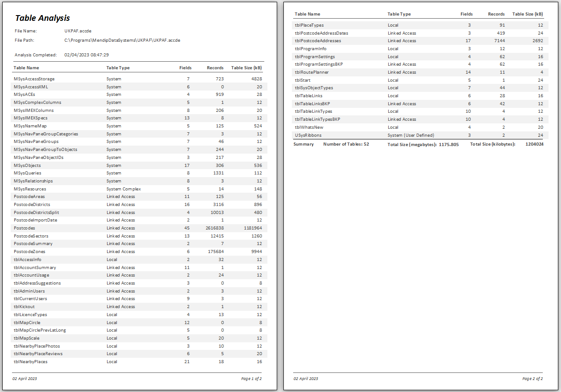The width and height of the screenshot is (561, 392).
Task: Select tblSysObjectTypes in the list
Action: point(314,88)
